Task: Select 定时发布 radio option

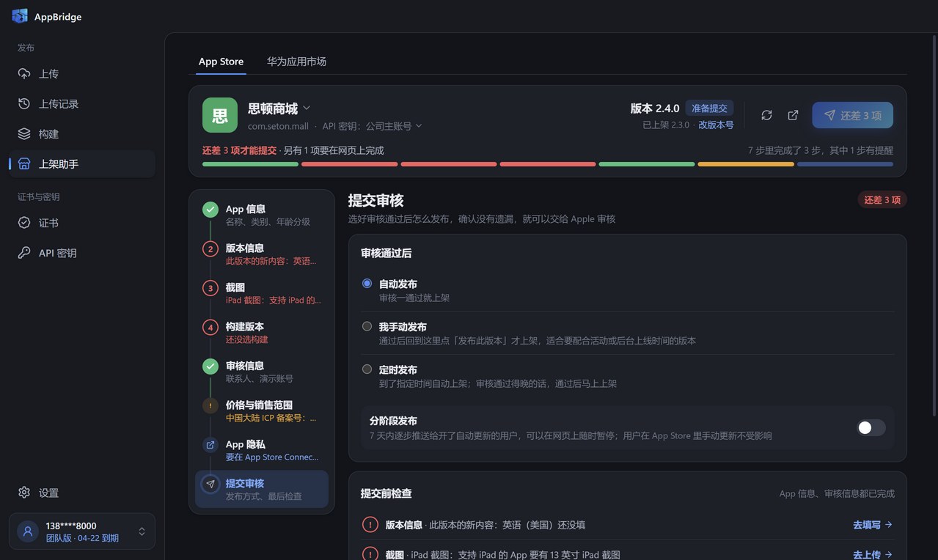Action: (x=367, y=369)
